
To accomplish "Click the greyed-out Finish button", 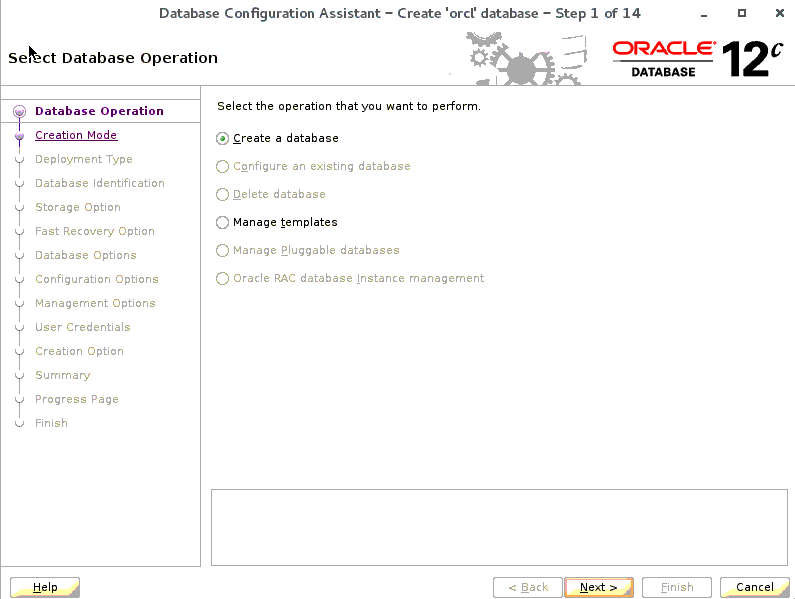I will (677, 587).
